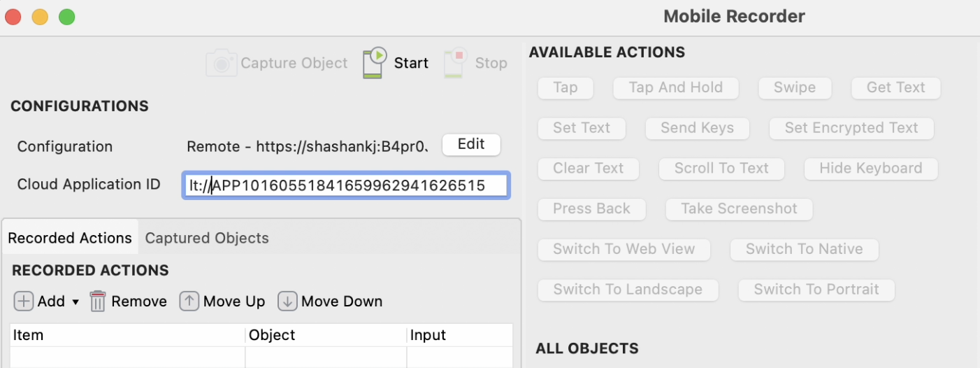Select the Recorded Actions tab
Viewport: 980px width, 368px height.
[x=70, y=238]
